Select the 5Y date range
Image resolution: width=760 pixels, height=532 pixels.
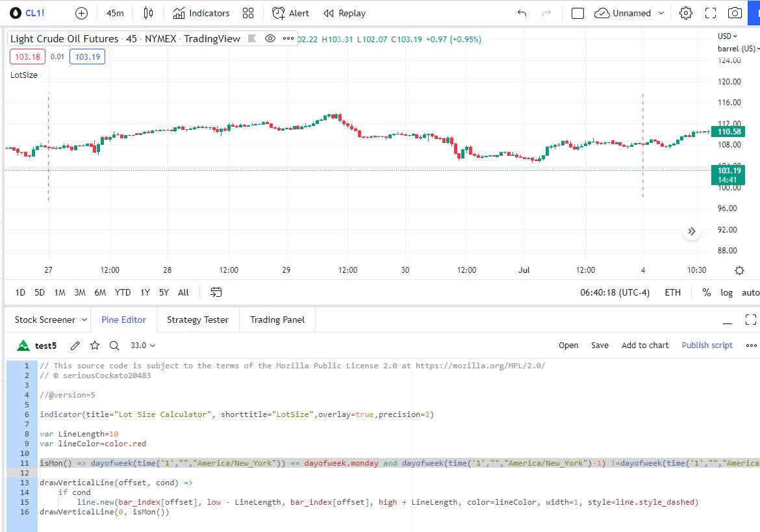[164, 292]
